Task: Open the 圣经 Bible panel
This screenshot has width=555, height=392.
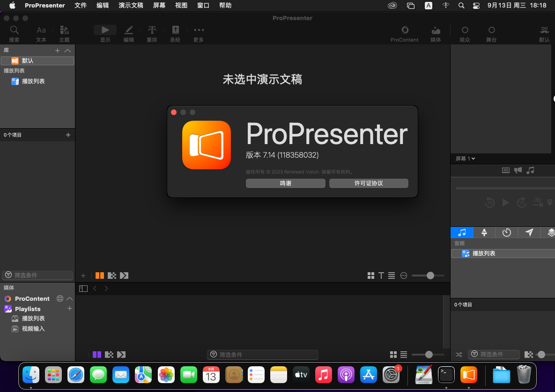Action: coord(175,34)
